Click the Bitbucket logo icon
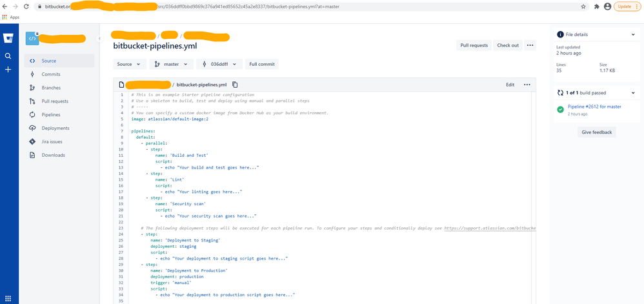Viewport: 644px width, 304px height. coord(8,38)
